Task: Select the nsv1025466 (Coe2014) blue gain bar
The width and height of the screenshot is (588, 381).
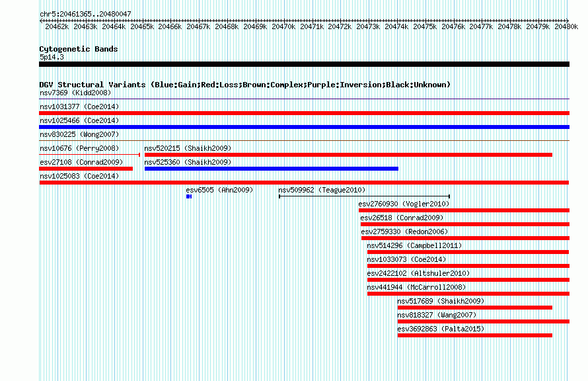Action: [304, 127]
